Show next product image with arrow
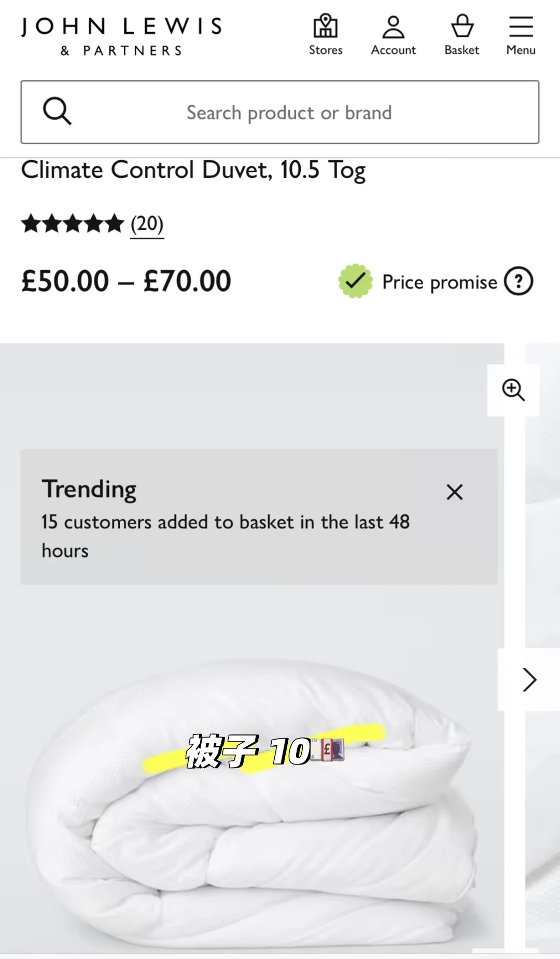This screenshot has height=959, width=560. pyautogui.click(x=529, y=679)
